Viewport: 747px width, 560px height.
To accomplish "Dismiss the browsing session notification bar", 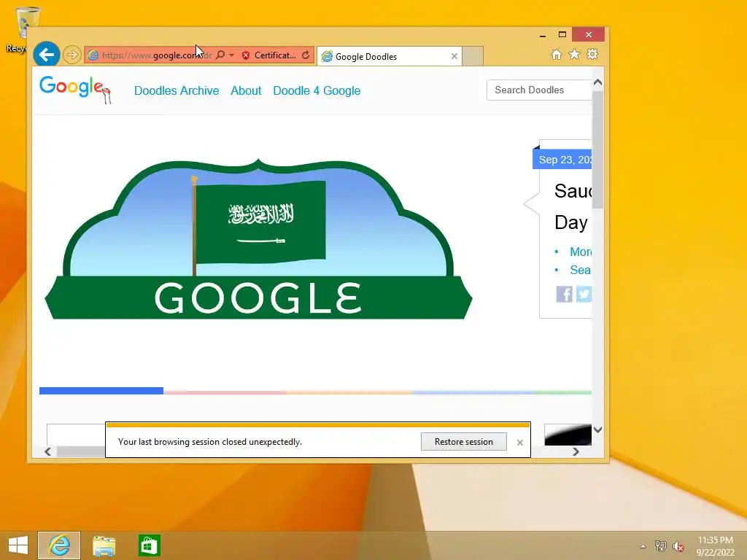I will click(519, 443).
